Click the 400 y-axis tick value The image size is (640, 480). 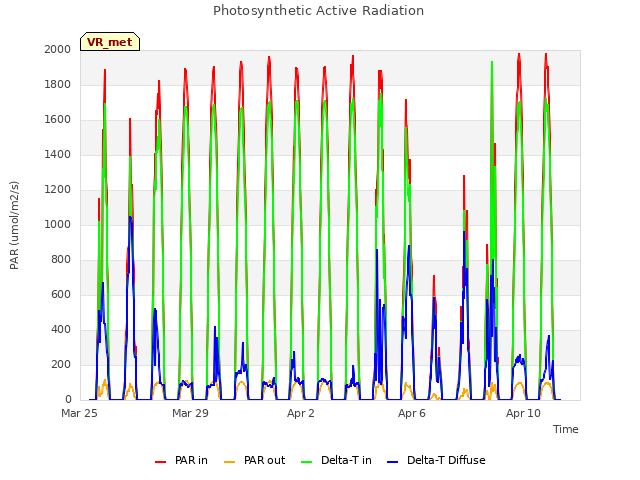(x=61, y=329)
